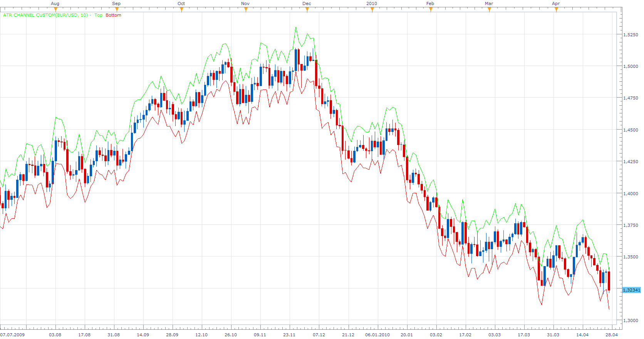Click the 1,5000 price axis label

click(x=631, y=66)
